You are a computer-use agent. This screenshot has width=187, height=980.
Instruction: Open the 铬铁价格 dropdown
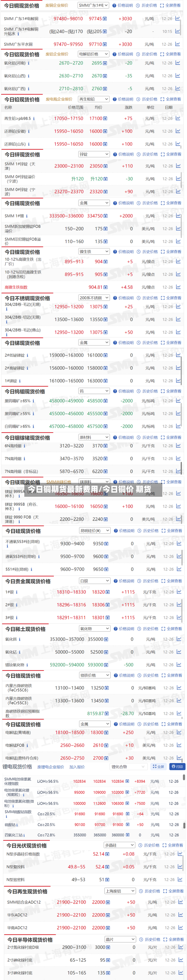[95, 675]
